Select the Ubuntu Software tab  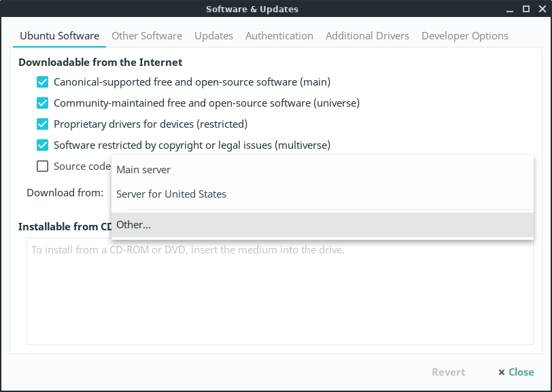coord(59,36)
